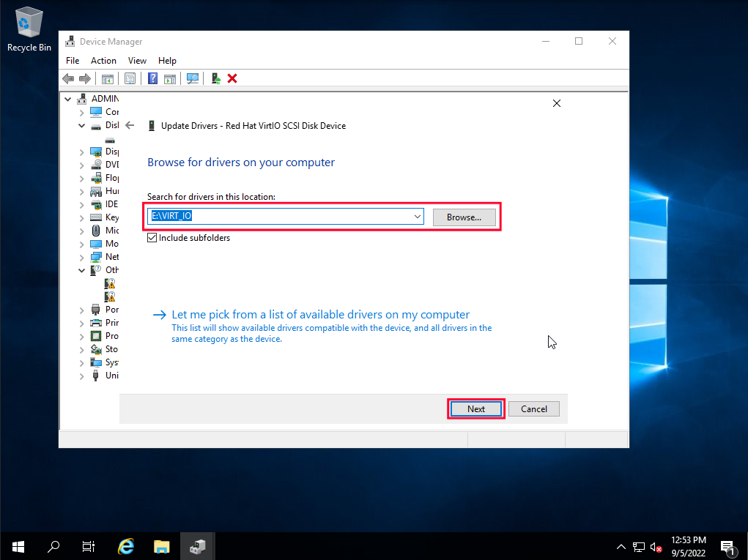The width and height of the screenshot is (748, 560).
Task: Click the Browse button
Action: point(464,217)
